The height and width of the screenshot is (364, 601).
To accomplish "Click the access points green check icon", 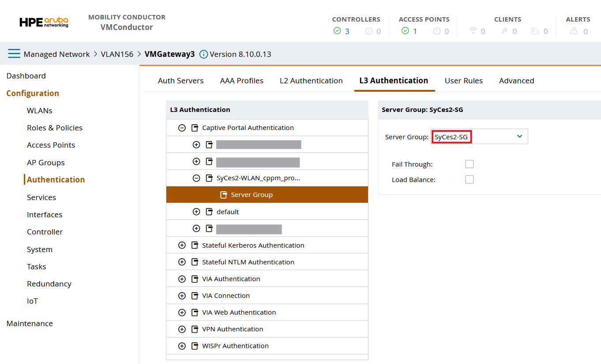I will click(405, 31).
